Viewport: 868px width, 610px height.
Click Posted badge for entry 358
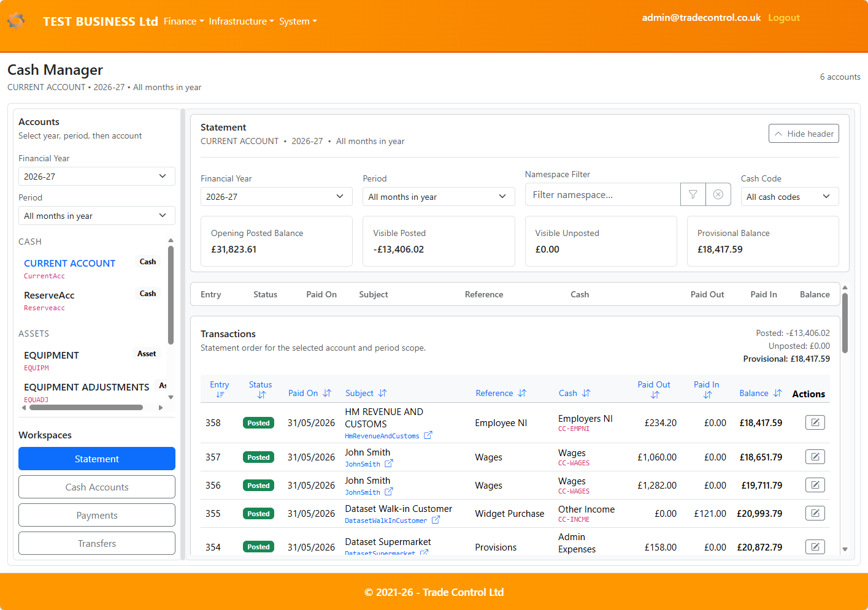[258, 423]
